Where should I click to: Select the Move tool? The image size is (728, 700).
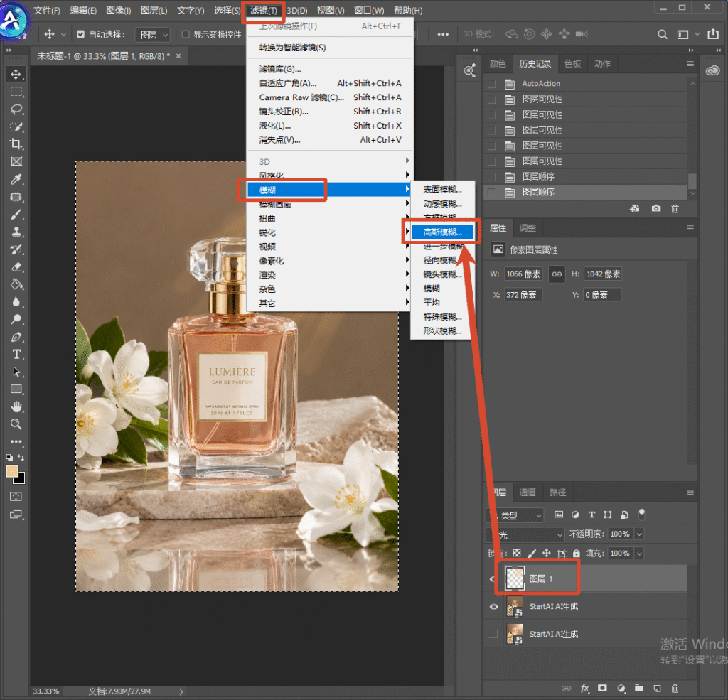click(16, 75)
